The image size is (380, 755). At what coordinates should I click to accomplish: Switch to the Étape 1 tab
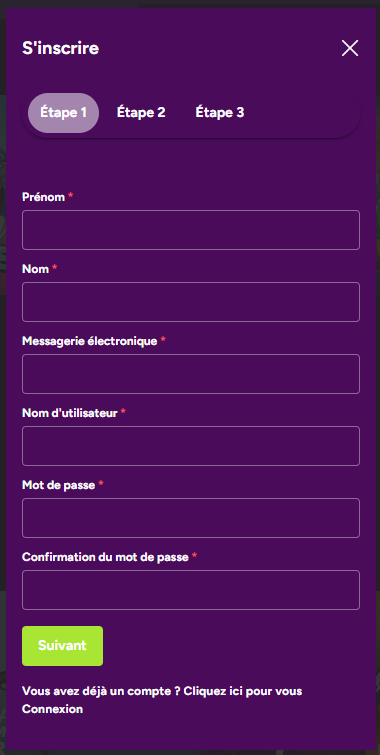(x=63, y=113)
